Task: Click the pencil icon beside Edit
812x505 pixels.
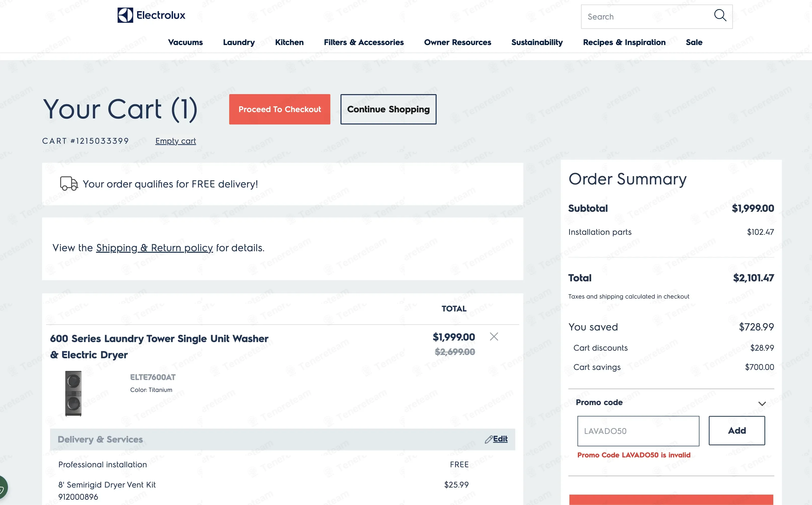Action: tap(488, 439)
